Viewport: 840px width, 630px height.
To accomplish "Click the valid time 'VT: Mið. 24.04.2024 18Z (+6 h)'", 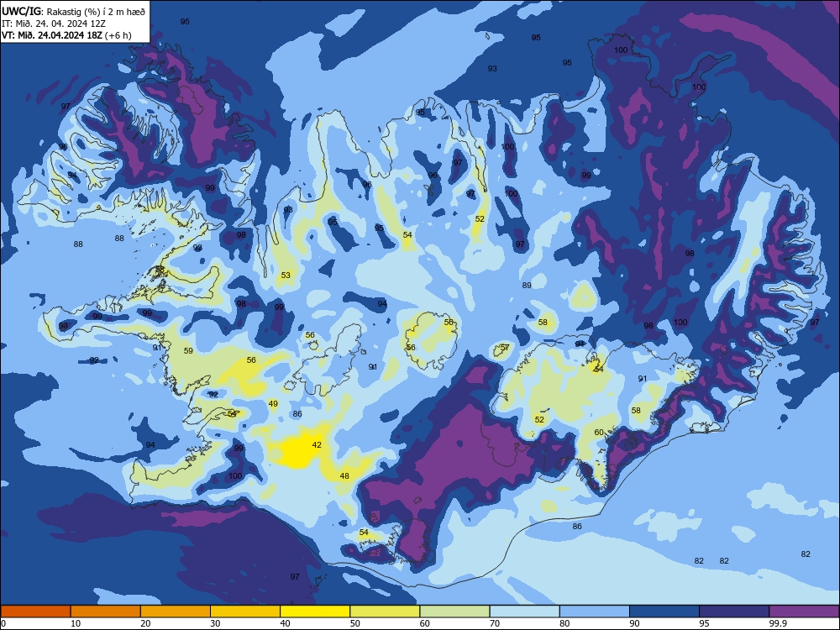I will (66, 35).
